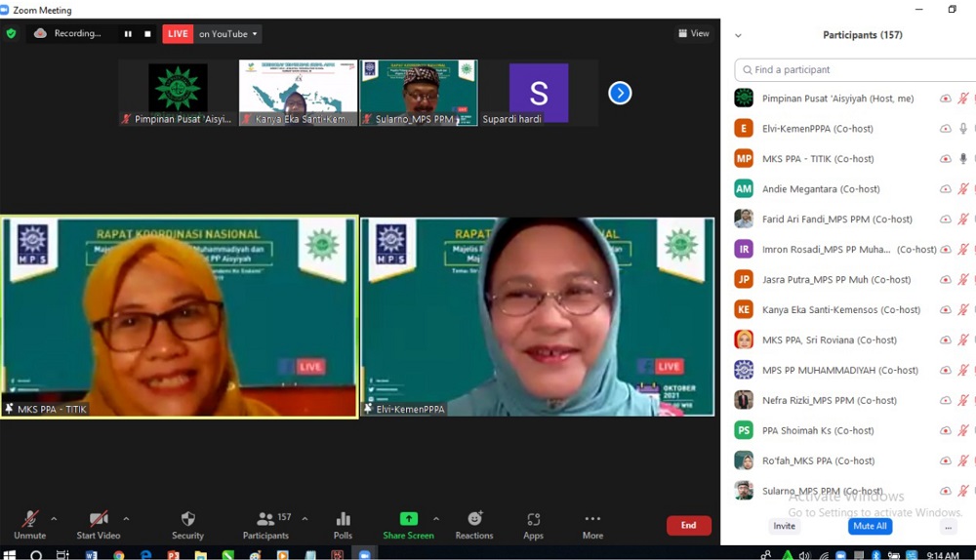Image resolution: width=976 pixels, height=560 pixels.
Task: Expand the Live on YouTube dropdown
Action: click(x=255, y=34)
